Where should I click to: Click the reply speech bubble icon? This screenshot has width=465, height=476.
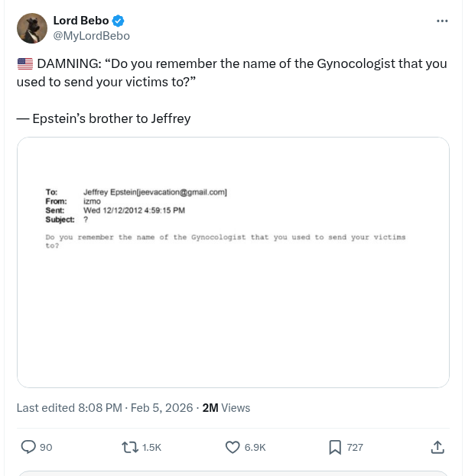pos(28,447)
